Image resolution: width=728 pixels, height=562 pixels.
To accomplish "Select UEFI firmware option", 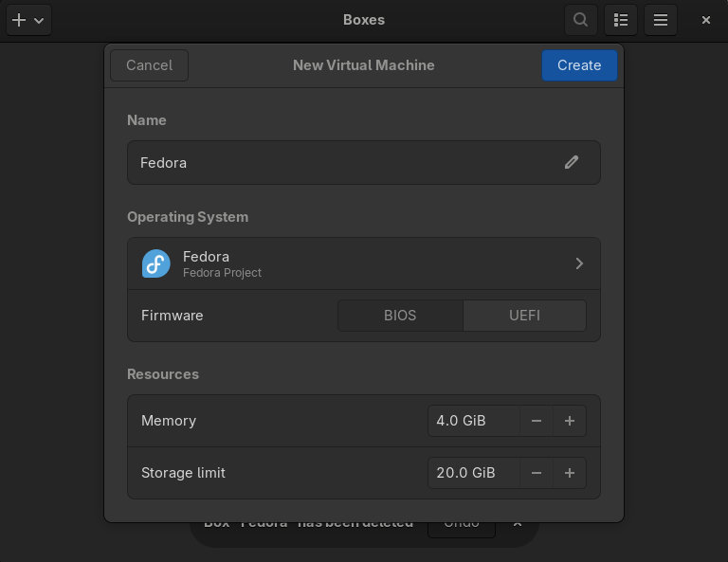I will pos(524,316).
